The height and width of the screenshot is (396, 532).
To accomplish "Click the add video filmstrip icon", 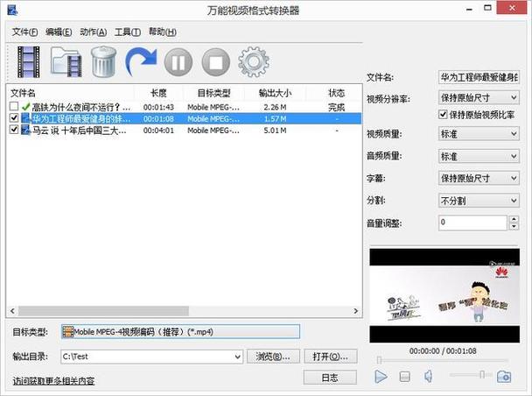I will [29, 62].
